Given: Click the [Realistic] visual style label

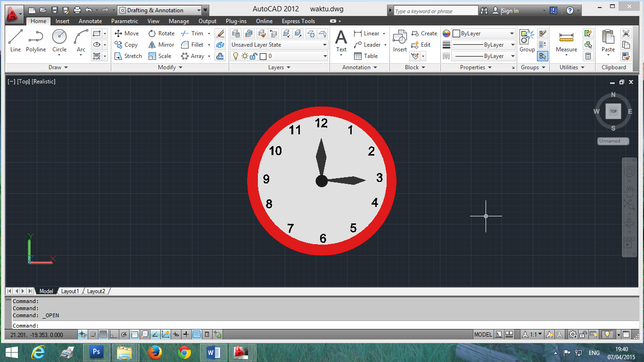Looking at the screenshot, I should click(43, 82).
